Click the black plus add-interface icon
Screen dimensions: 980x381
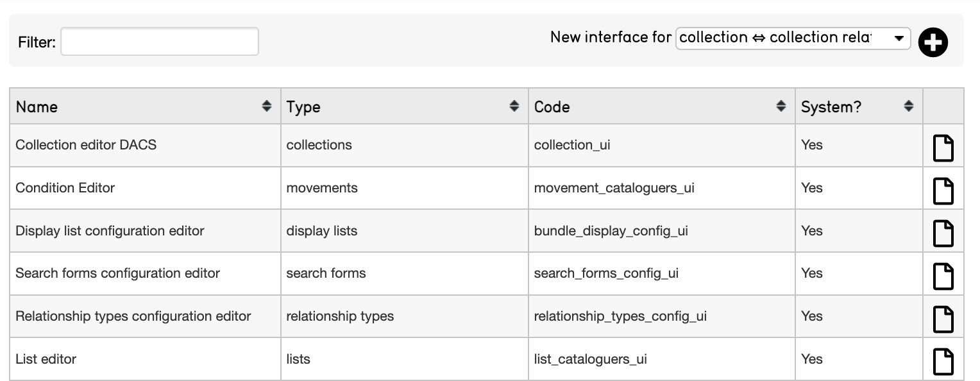pos(933,43)
